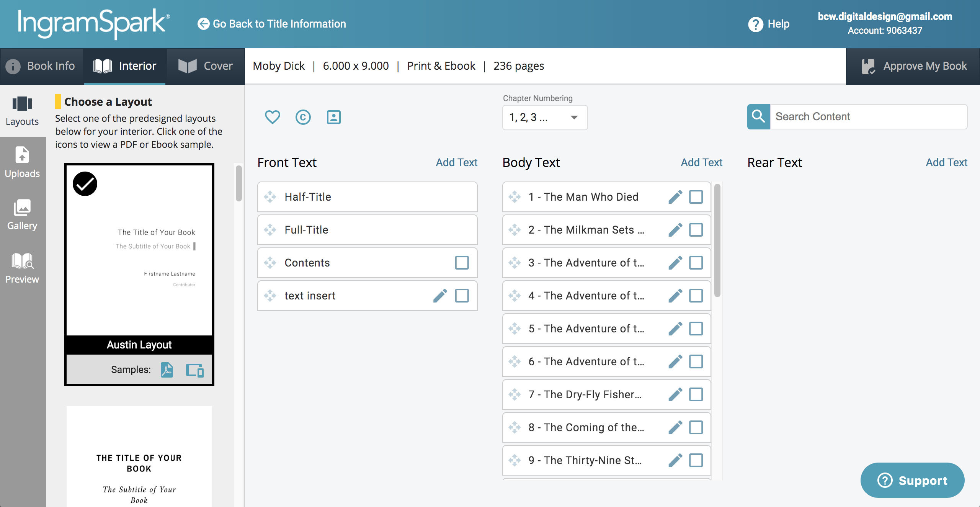The image size is (980, 507).
Task: Select the second layout thumbnail below Austin
Action: (139, 456)
